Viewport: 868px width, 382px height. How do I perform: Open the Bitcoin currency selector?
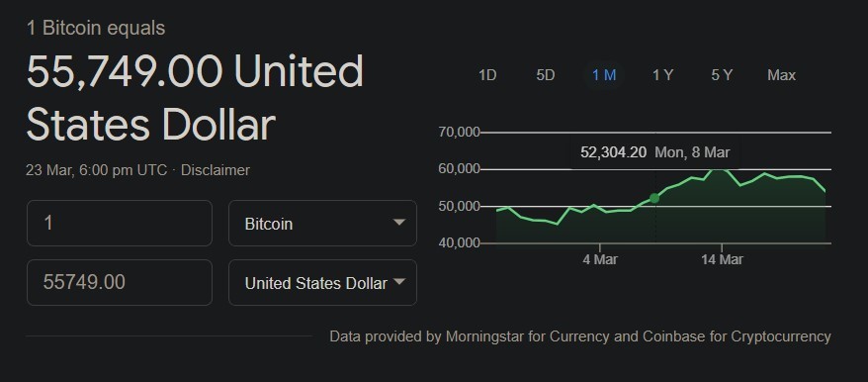pos(322,223)
